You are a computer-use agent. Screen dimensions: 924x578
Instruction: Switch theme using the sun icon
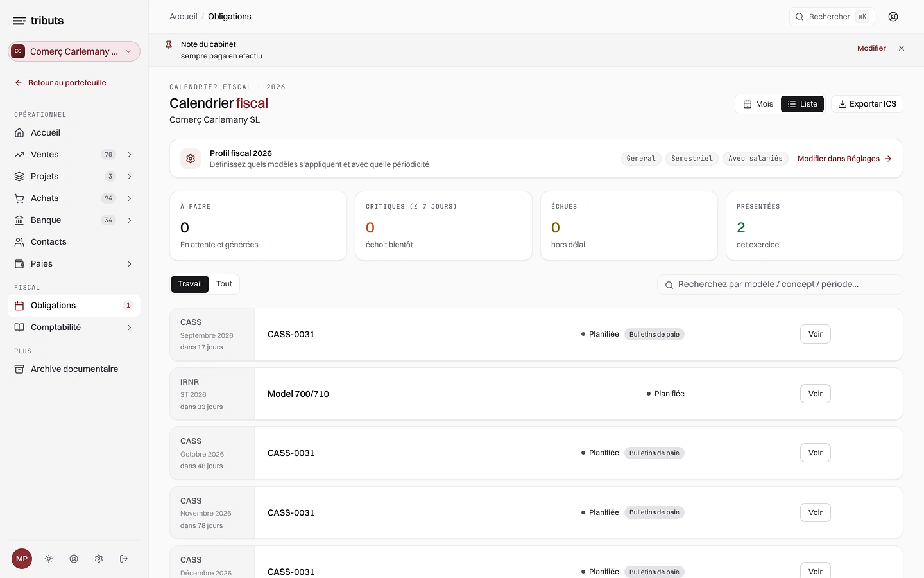[49, 559]
